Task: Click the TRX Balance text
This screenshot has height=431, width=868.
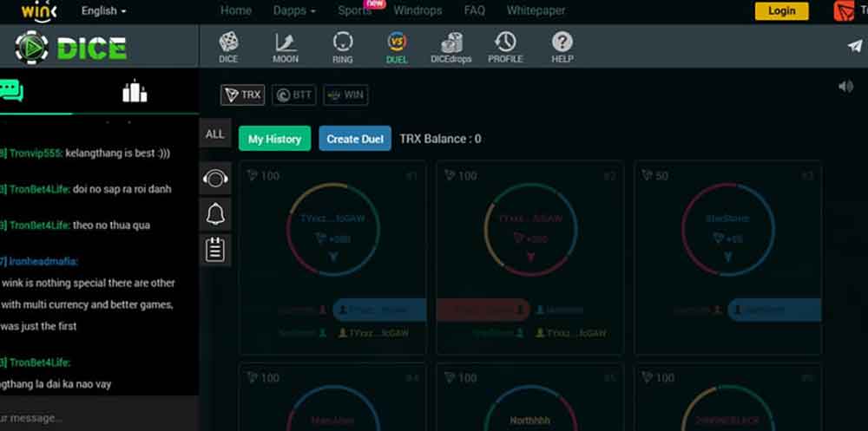Action: tap(441, 139)
